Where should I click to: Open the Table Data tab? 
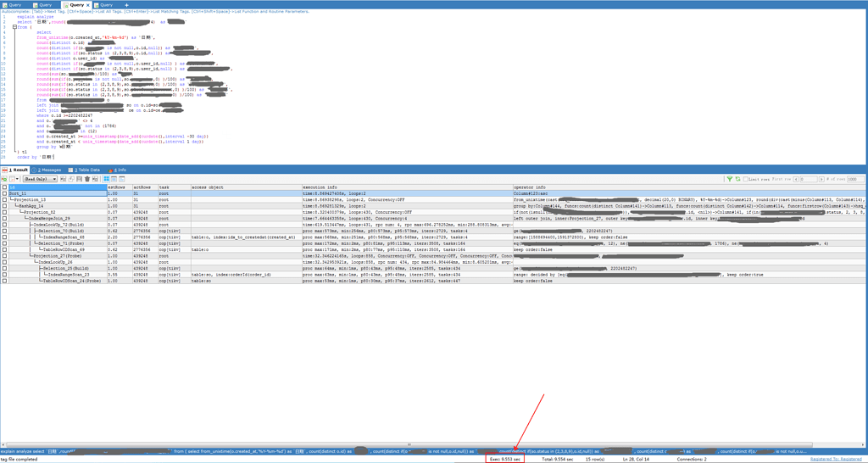[86, 170]
